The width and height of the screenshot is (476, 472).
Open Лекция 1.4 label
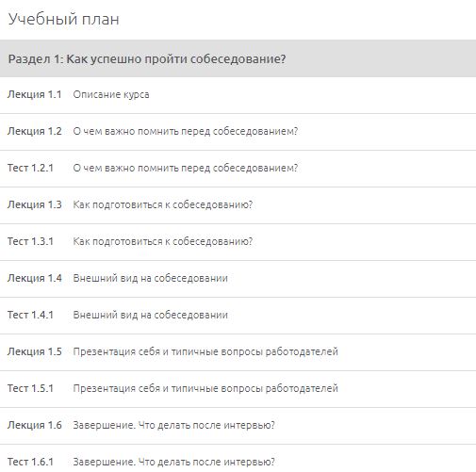coord(35,278)
